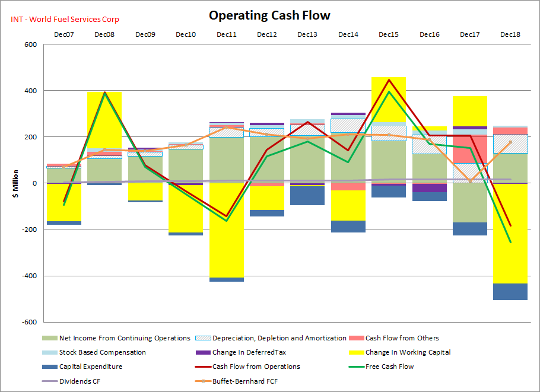Click the $ Million axis title
540x392 pixels.
(17, 183)
